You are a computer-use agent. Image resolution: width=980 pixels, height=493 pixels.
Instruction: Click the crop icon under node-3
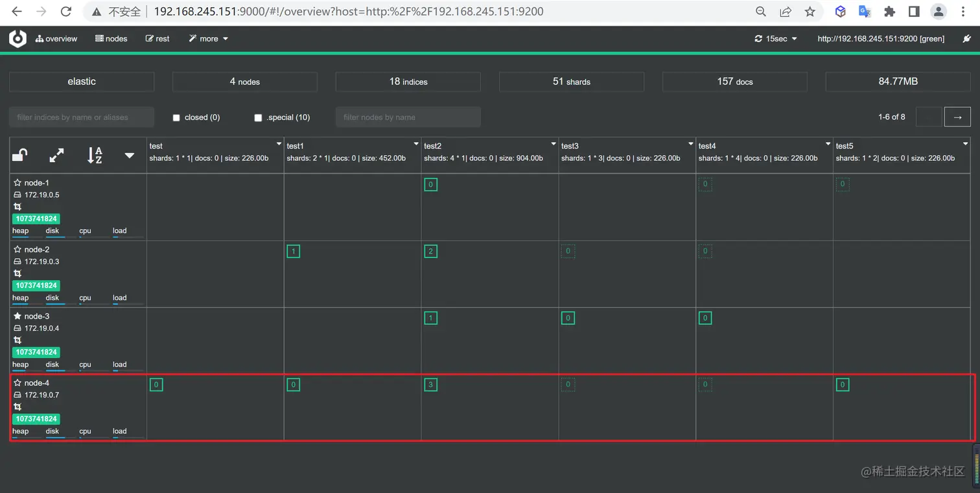tap(17, 341)
